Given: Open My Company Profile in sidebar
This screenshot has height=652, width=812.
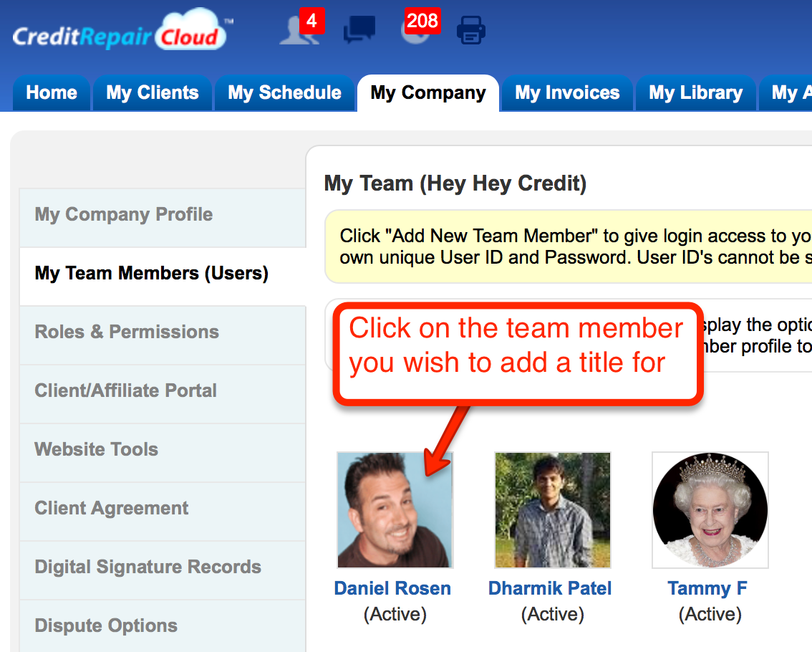Looking at the screenshot, I should tap(163, 218).
